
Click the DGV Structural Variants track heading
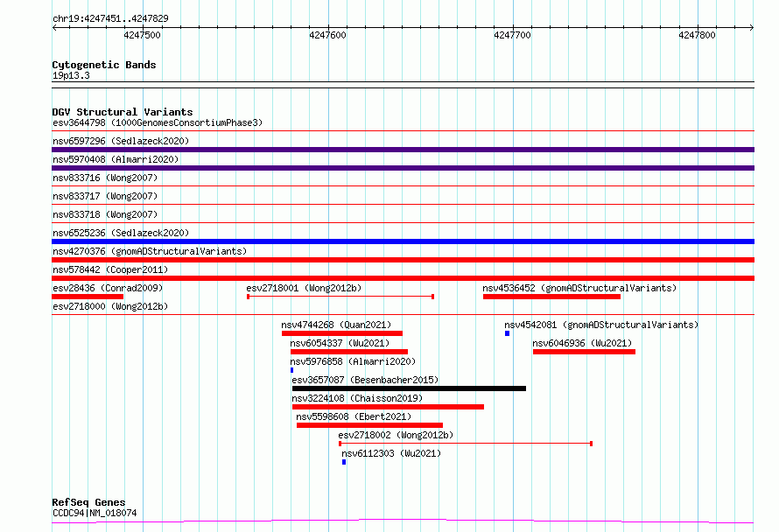click(x=123, y=112)
